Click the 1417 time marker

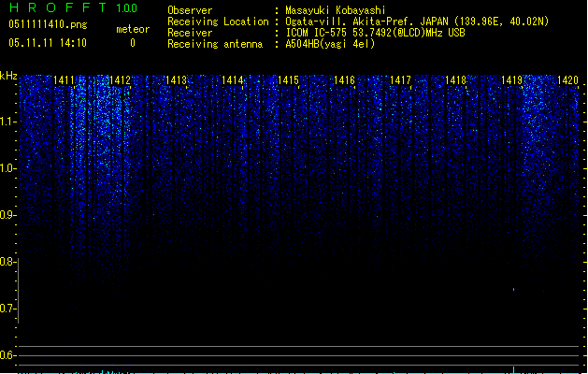(x=400, y=80)
